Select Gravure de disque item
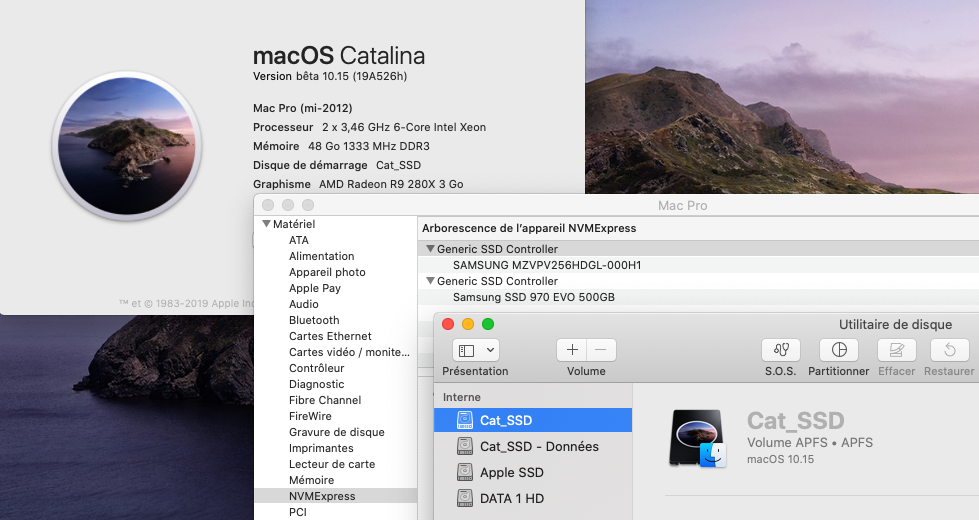Image resolution: width=979 pixels, height=520 pixels. [337, 432]
